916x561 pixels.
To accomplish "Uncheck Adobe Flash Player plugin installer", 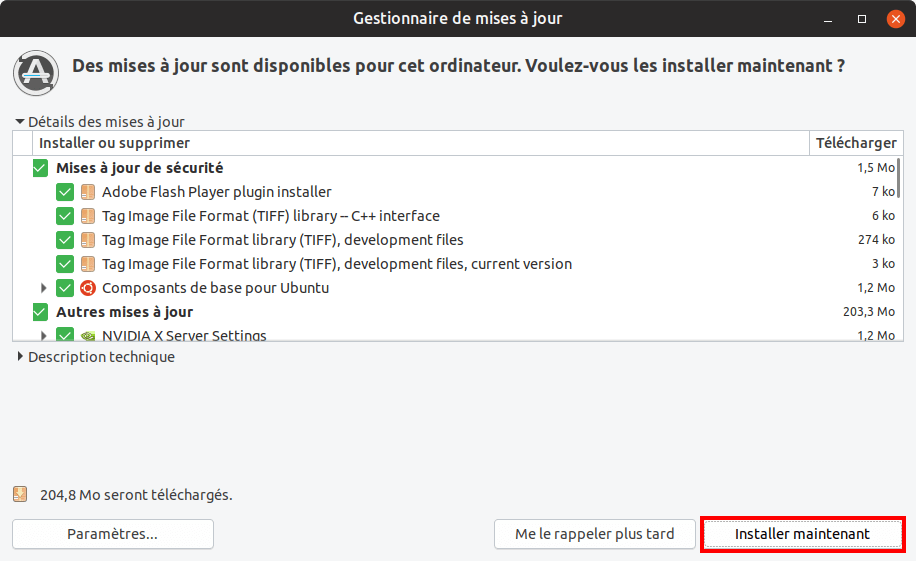I will click(65, 192).
